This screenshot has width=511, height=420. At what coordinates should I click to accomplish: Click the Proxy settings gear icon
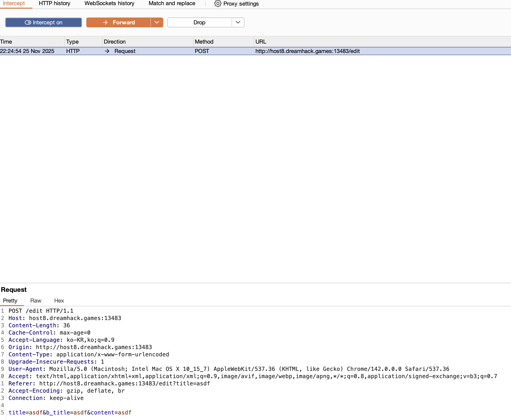coord(217,4)
